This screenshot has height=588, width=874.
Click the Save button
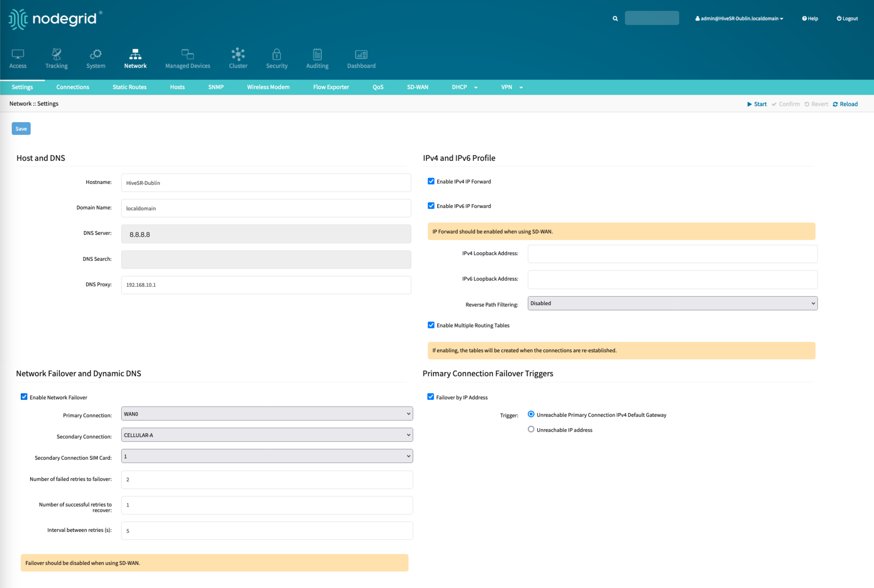(x=21, y=129)
